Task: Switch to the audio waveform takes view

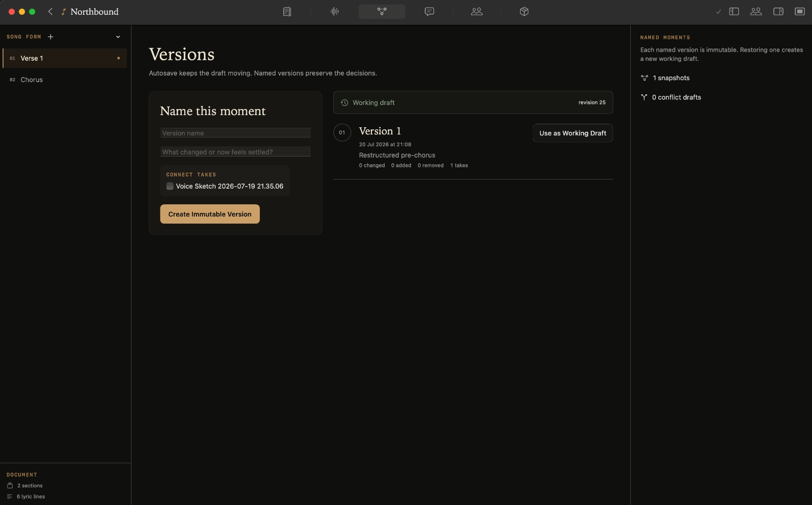Action: [334, 12]
